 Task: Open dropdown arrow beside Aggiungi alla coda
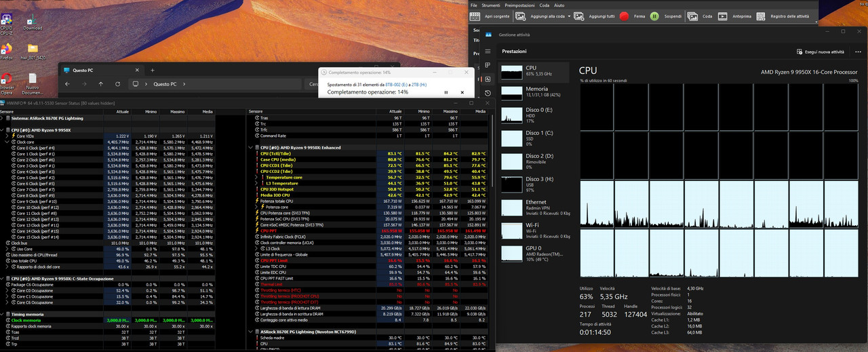click(568, 16)
